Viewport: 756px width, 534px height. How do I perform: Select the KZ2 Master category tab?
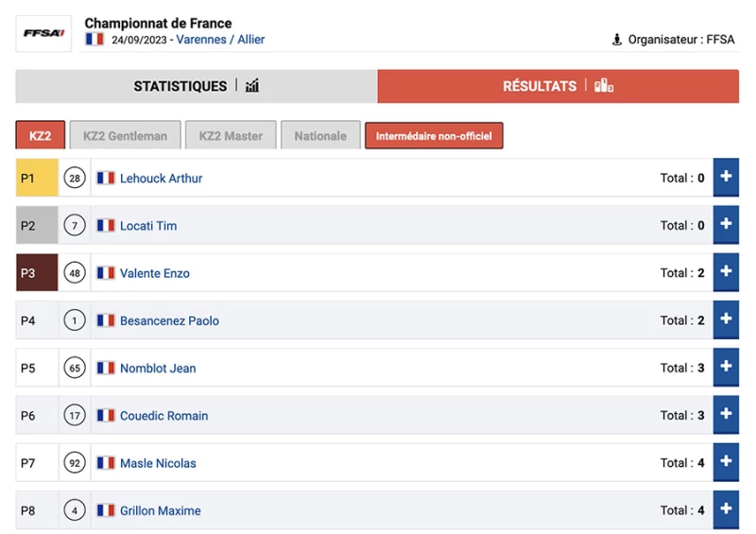[231, 136]
